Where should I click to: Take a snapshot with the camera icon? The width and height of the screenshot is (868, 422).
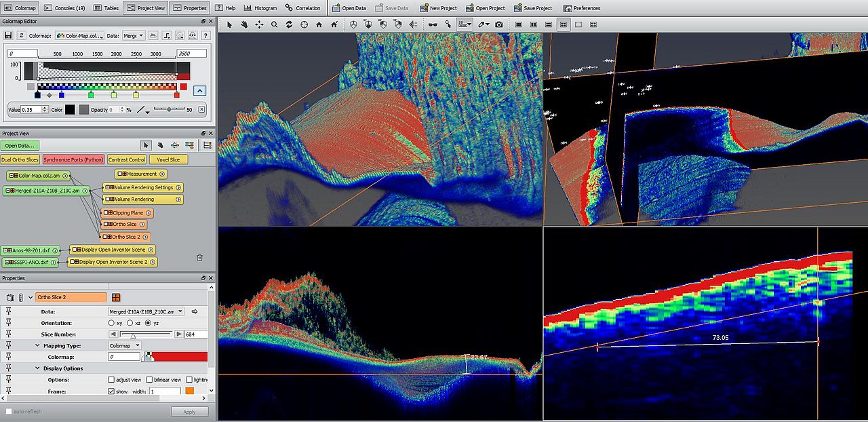pyautogui.click(x=499, y=24)
